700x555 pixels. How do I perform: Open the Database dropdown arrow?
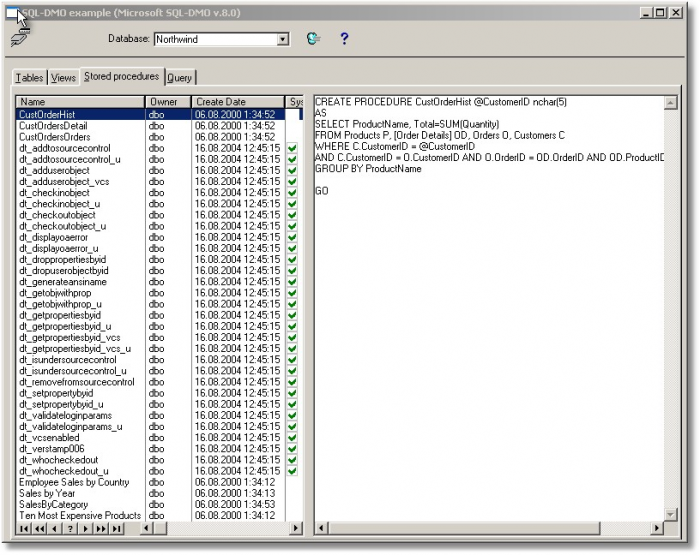pos(283,39)
